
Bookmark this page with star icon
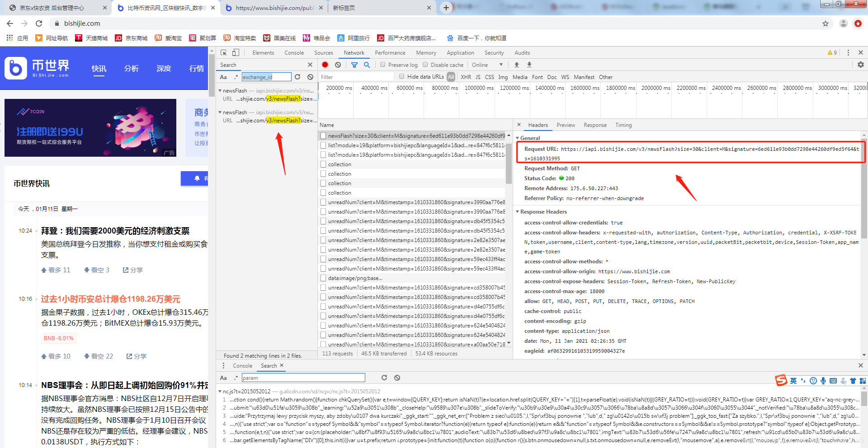click(x=826, y=23)
